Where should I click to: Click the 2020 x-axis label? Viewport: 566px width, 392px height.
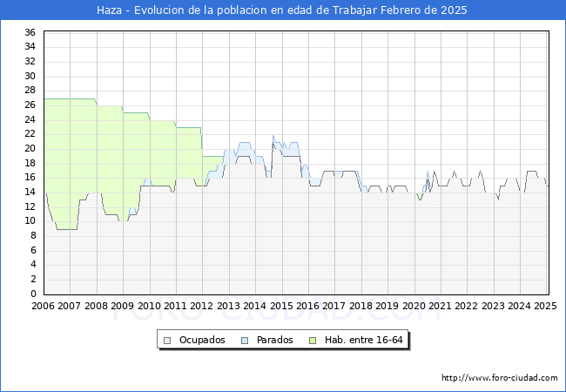point(414,306)
